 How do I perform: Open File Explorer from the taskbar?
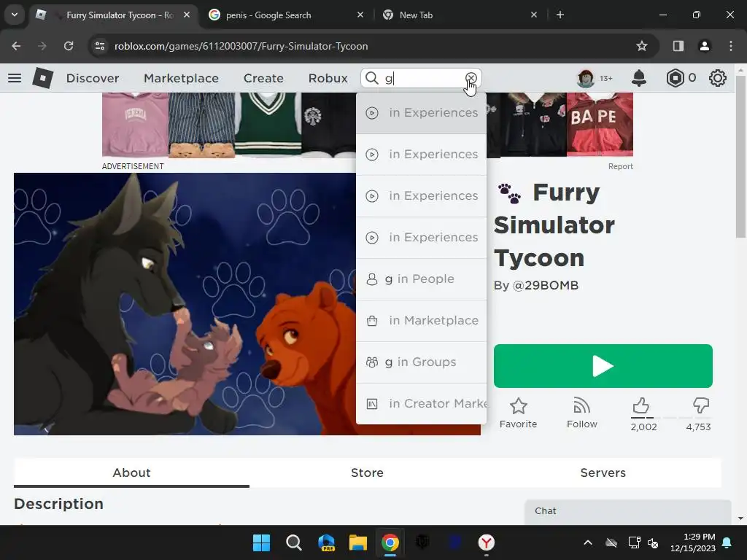(x=357, y=542)
